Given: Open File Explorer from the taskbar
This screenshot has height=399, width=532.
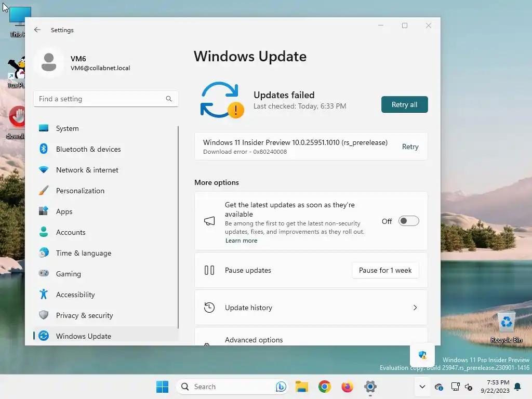Looking at the screenshot, I should tap(302, 387).
